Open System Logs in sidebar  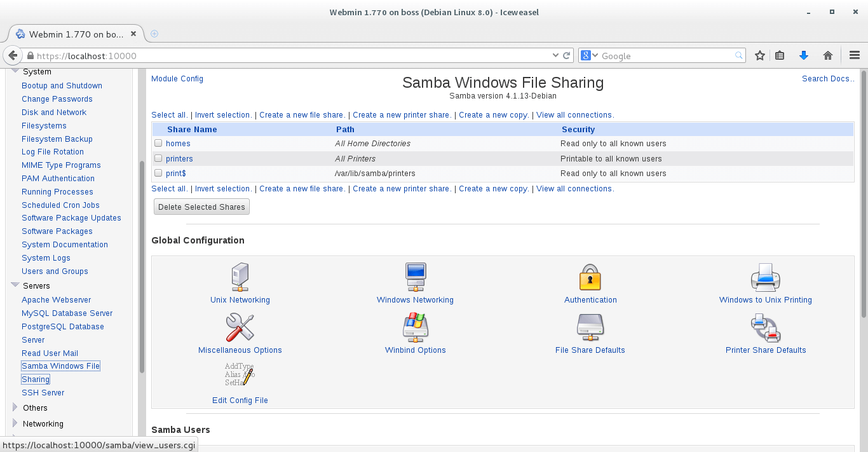(x=46, y=257)
